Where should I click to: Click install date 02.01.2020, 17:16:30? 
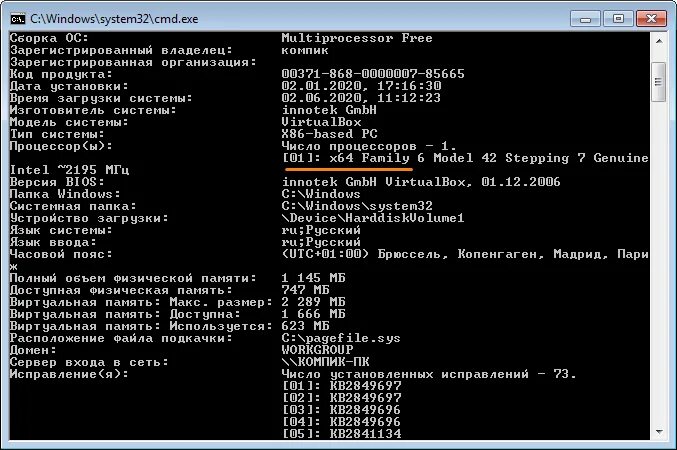click(x=361, y=86)
